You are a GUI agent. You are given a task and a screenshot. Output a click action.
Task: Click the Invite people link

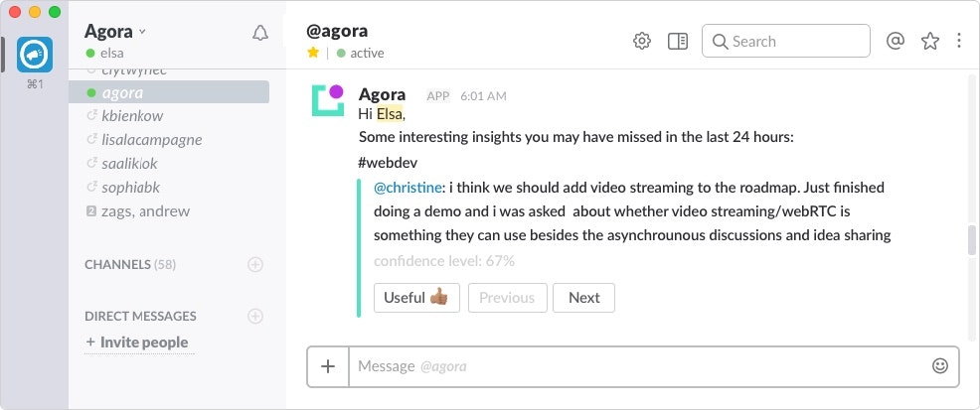pos(139,342)
